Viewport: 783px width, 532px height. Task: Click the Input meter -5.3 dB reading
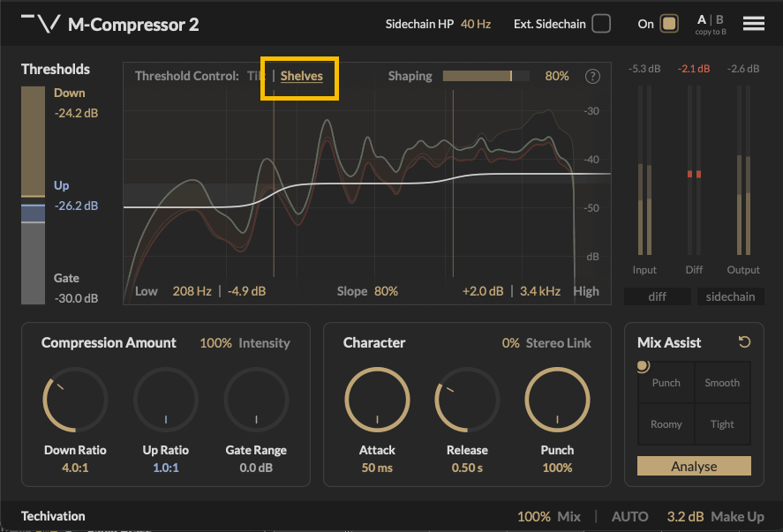tap(644, 68)
